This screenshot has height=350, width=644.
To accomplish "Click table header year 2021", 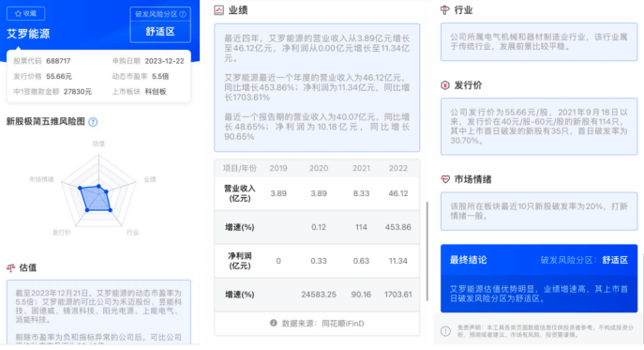I will pyautogui.click(x=362, y=168).
